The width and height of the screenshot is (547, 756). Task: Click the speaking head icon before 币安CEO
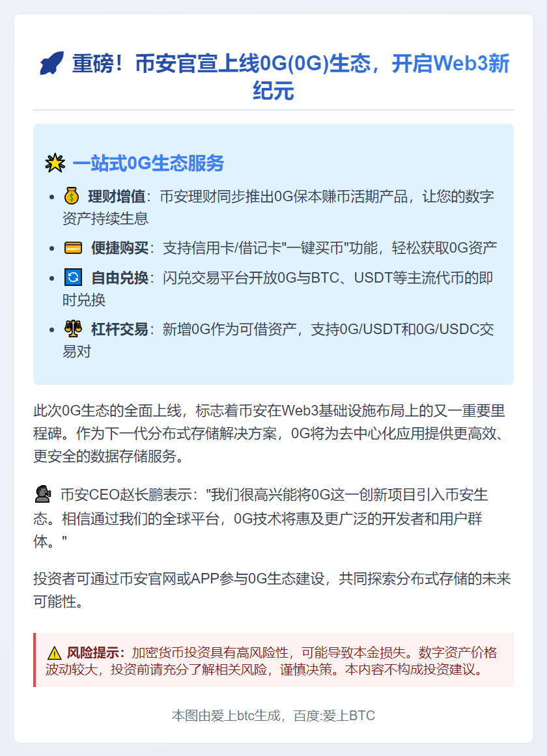[44, 494]
